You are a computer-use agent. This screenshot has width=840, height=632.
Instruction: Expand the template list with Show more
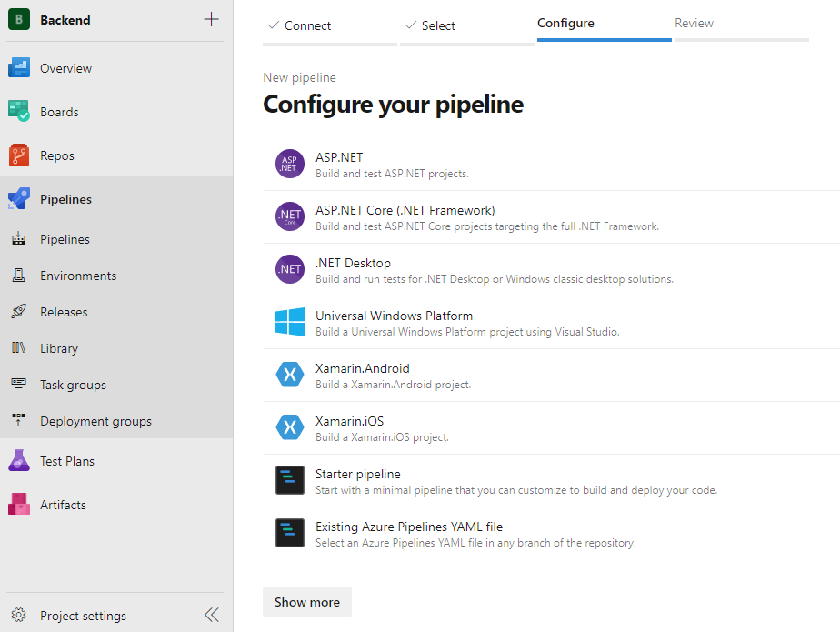coord(307,602)
